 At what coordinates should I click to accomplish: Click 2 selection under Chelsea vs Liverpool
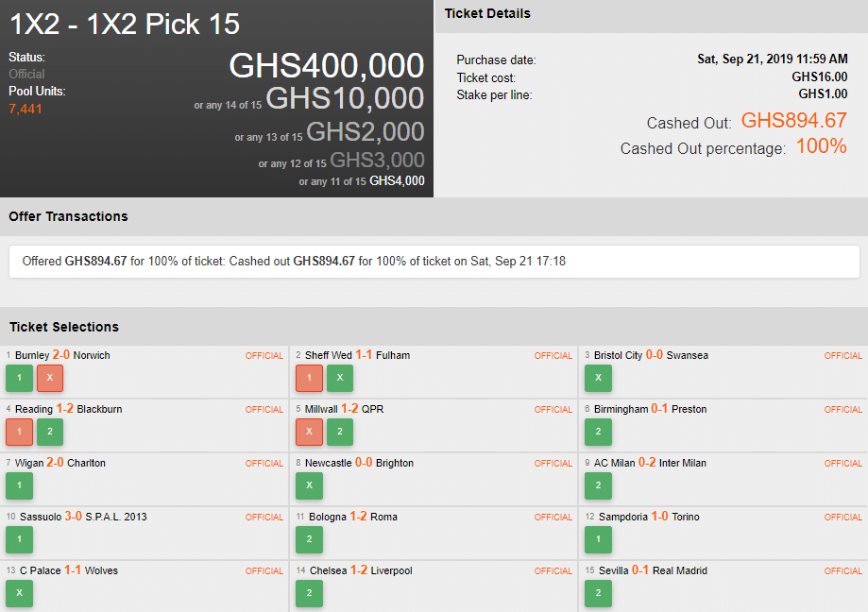[x=309, y=593]
